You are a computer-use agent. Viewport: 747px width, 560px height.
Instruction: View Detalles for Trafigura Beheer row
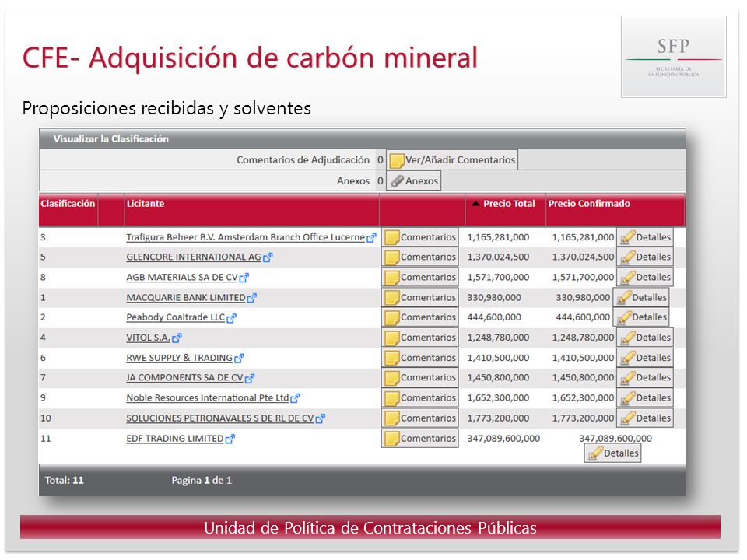coord(645,237)
